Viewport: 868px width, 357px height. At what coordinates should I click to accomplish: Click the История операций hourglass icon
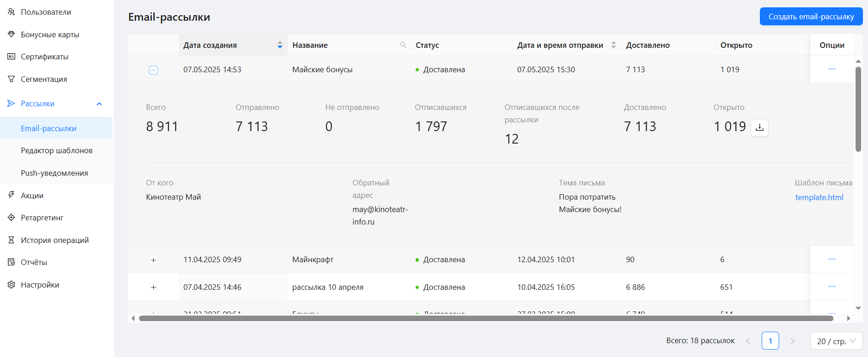tap(12, 240)
